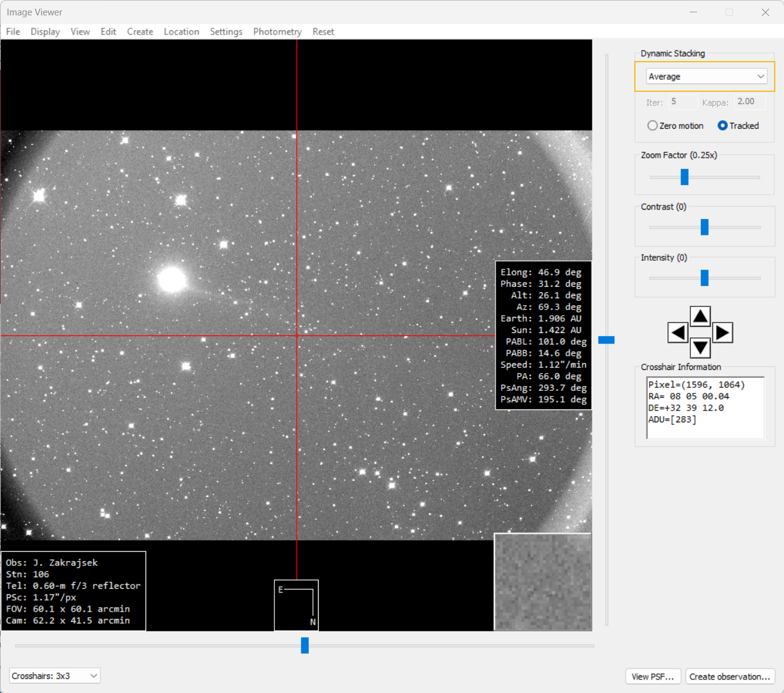
Task: Click the Kappa input field
Action: tap(749, 102)
